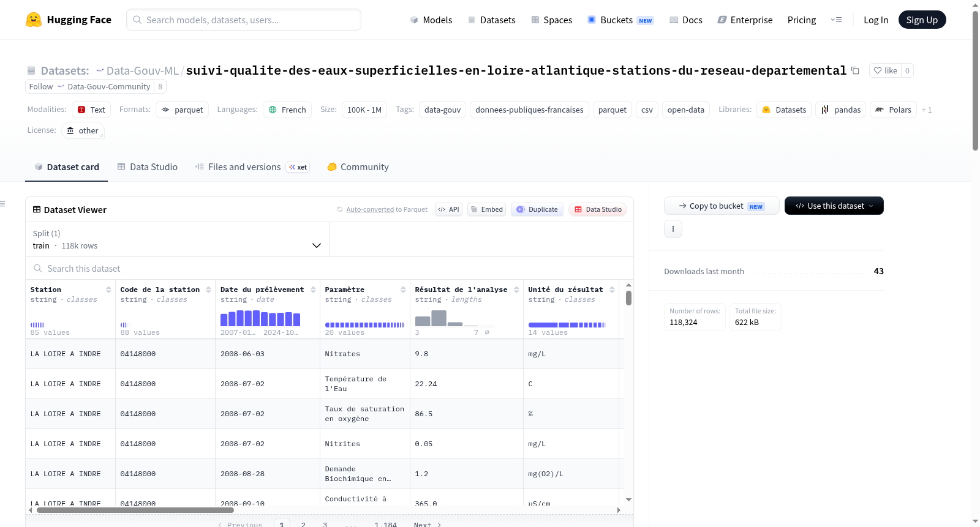
Task: Click the Embed button
Action: click(487, 209)
